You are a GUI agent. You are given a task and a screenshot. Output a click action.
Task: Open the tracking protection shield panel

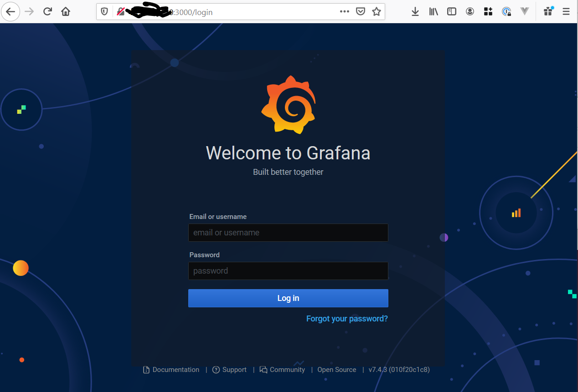[x=104, y=12]
